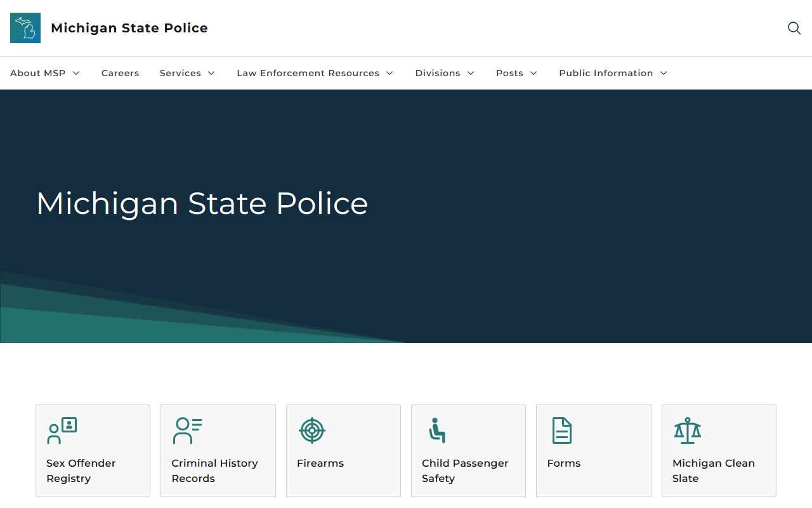Open the Divisions menu
The height and width of the screenshot is (508, 812).
[x=438, y=73]
